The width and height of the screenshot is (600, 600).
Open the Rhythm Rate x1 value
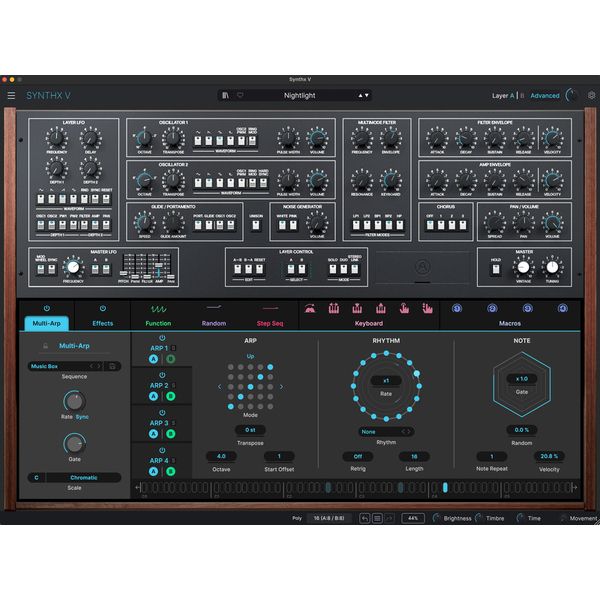386,380
